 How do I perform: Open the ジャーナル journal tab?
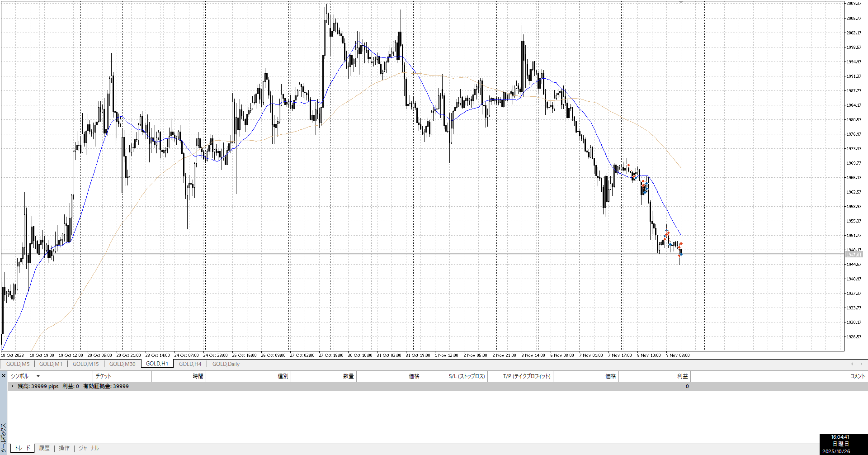pos(89,448)
